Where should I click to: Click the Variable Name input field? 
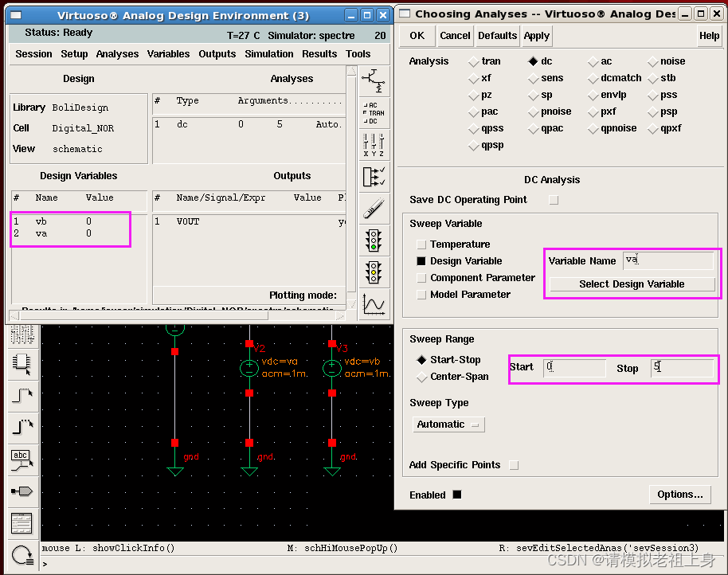(x=668, y=260)
